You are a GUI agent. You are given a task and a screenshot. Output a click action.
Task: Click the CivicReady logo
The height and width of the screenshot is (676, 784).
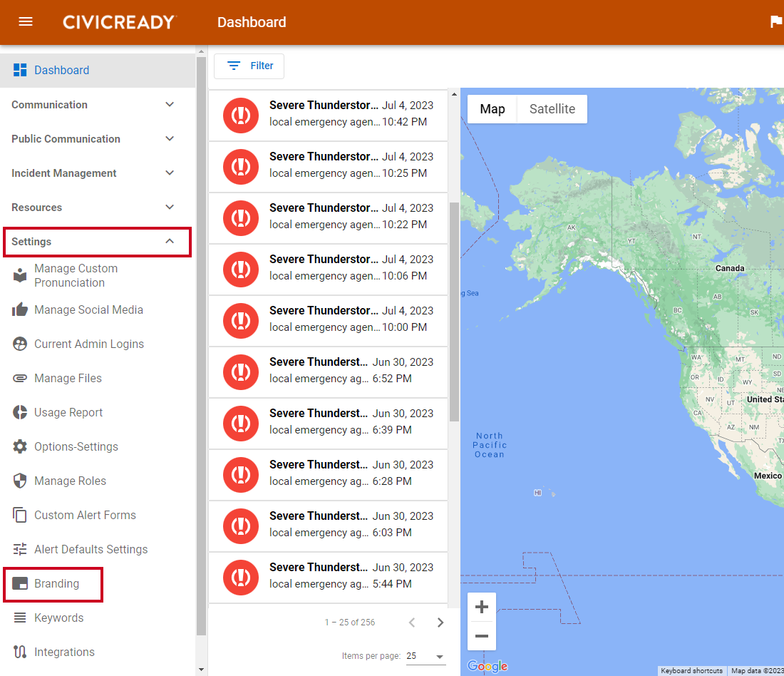119,22
